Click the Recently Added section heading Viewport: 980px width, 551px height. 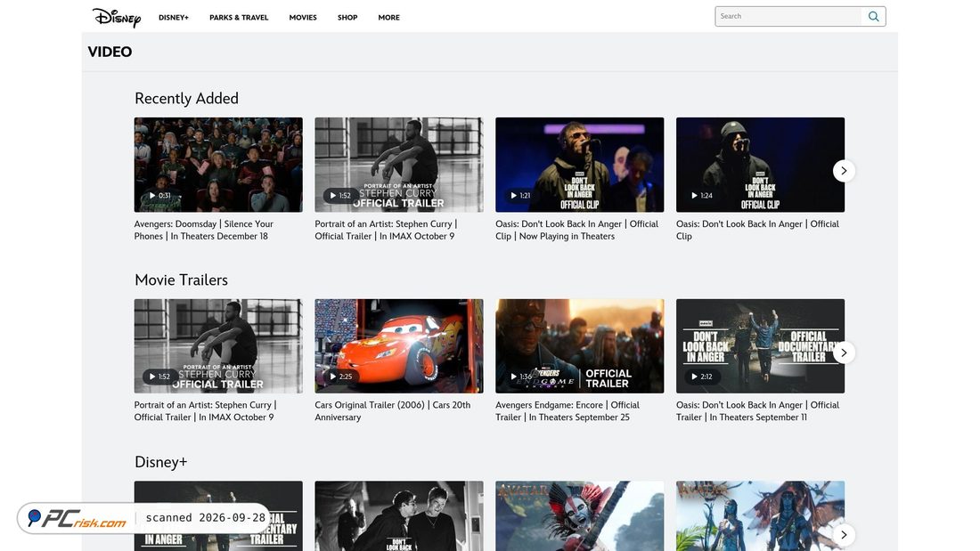tap(186, 99)
